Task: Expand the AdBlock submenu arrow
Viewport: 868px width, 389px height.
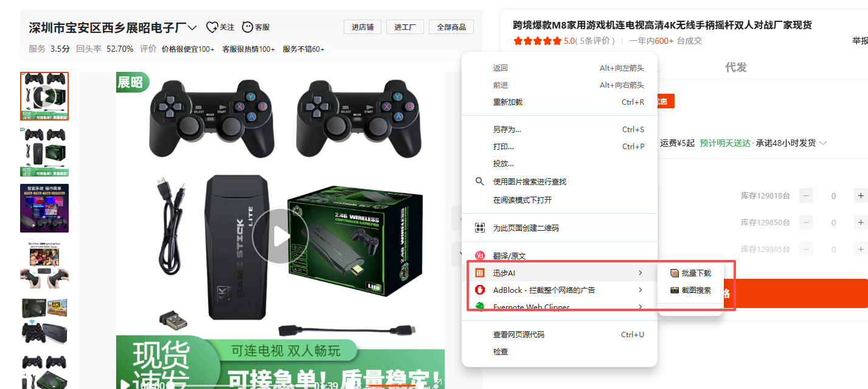Action: pyautogui.click(x=640, y=290)
